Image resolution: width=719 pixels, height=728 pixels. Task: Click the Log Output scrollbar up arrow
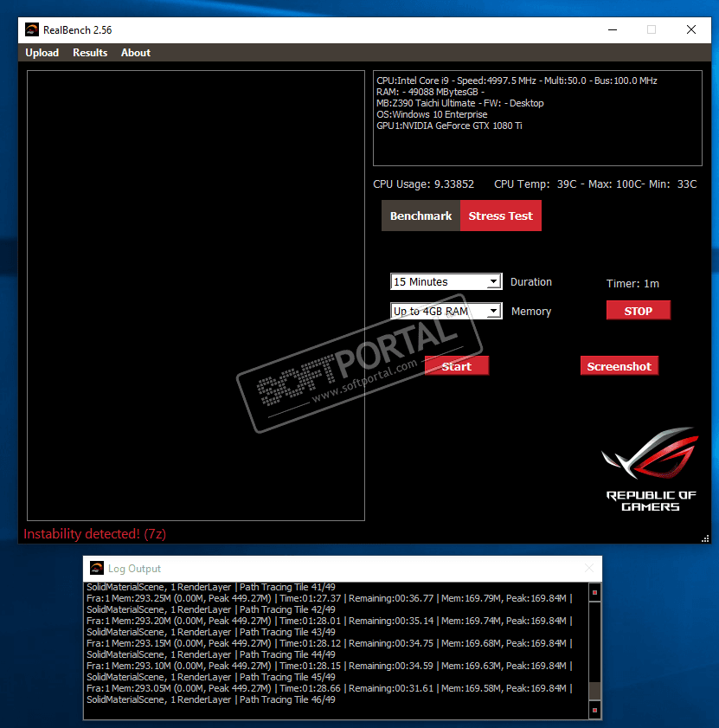pos(594,592)
